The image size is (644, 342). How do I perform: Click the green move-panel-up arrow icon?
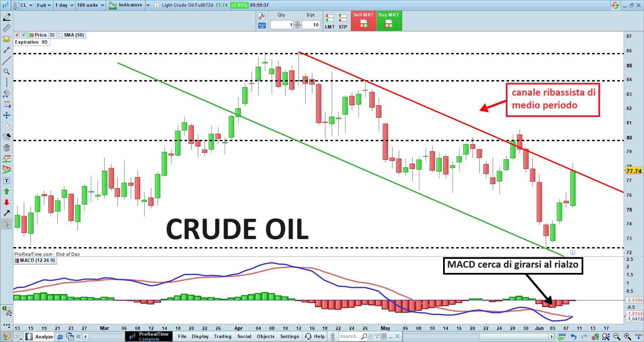(x=23, y=35)
